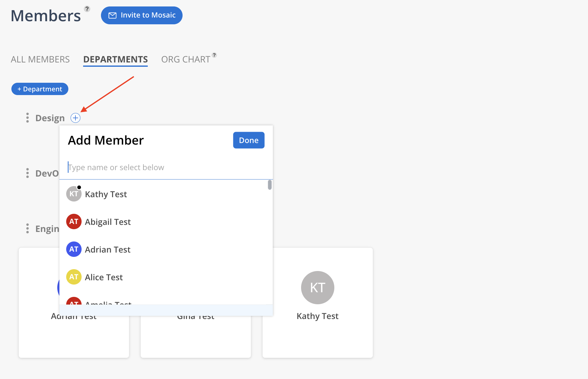
Task: Open the Org Chart tab
Action: click(186, 59)
